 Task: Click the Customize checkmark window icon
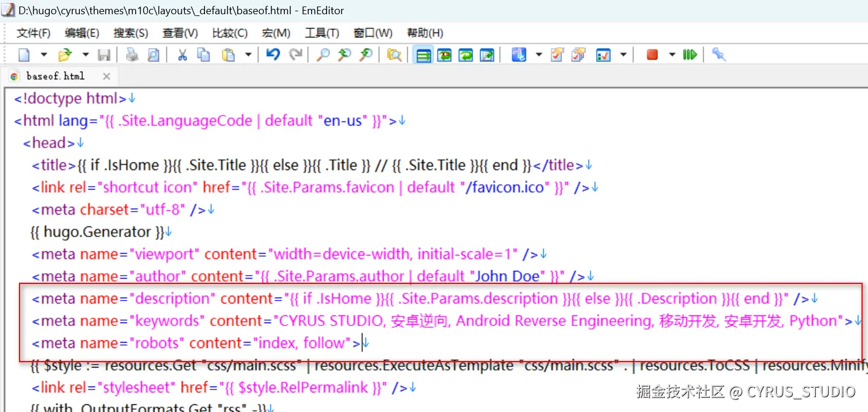[603, 55]
